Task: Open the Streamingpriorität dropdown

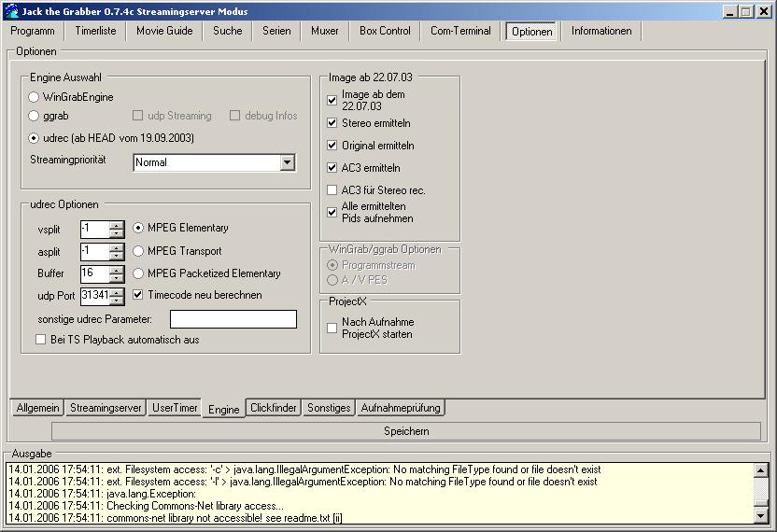Action: [x=287, y=163]
